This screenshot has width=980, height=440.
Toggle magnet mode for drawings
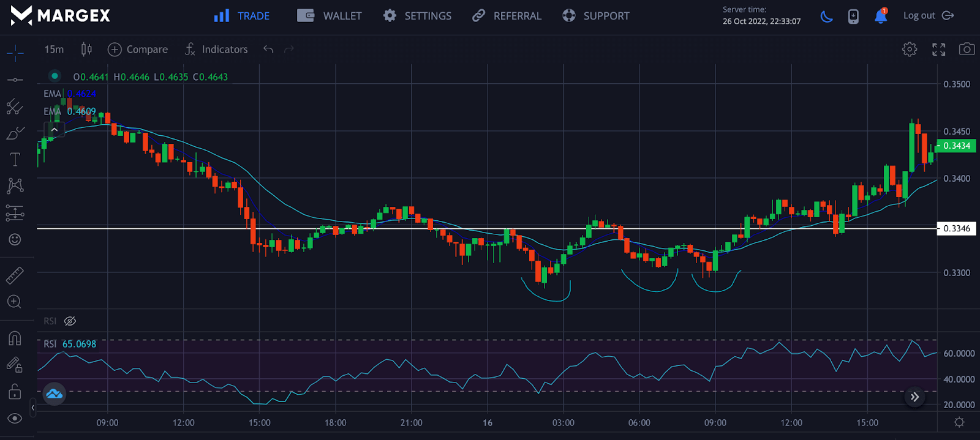click(x=15, y=338)
